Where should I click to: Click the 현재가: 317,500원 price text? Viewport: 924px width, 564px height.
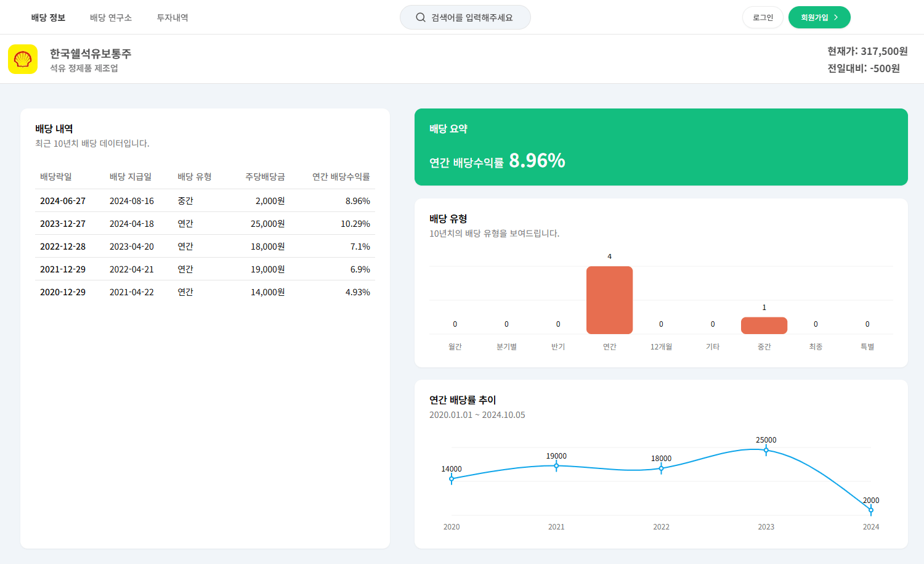point(867,51)
